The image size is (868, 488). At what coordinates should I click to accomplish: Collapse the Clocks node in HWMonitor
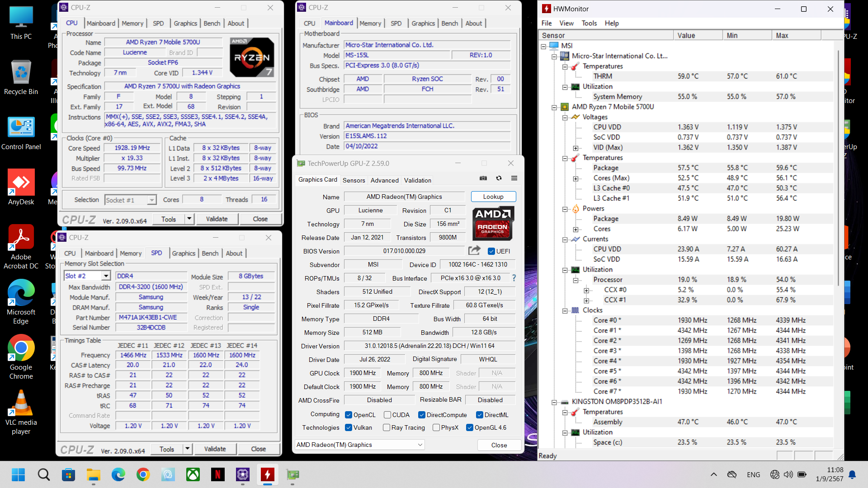point(565,310)
